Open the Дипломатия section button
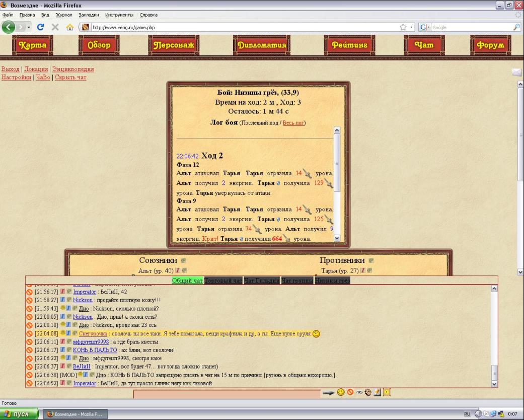The height and width of the screenshot is (420, 524). pyautogui.click(x=262, y=45)
